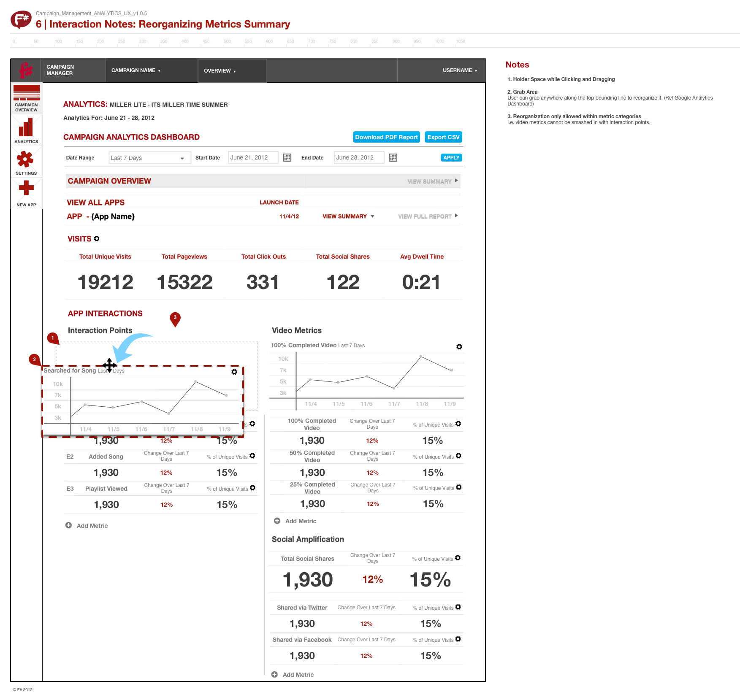The image size is (740, 700).
Task: Click the 0:21 dwell time value
Action: (x=421, y=282)
